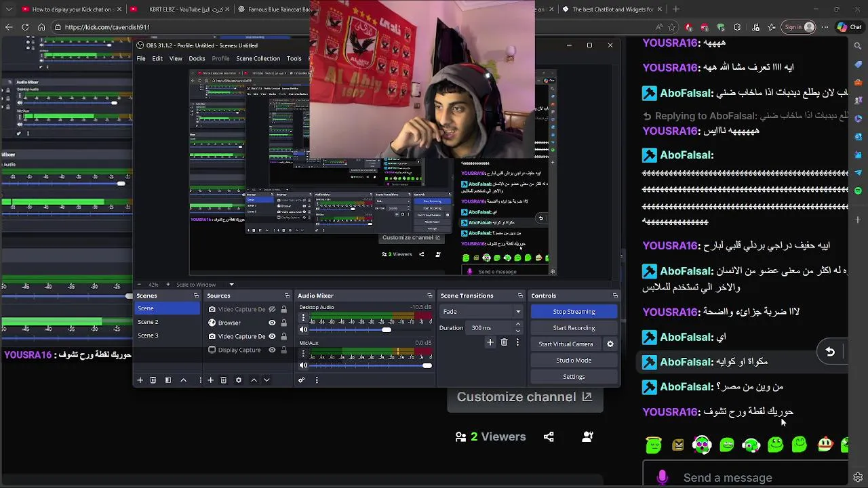Pop out the Sources dock

point(287,296)
